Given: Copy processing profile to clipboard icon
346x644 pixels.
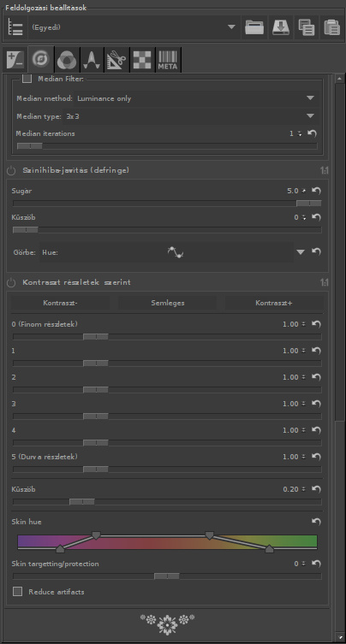Looking at the screenshot, I should (x=307, y=27).
